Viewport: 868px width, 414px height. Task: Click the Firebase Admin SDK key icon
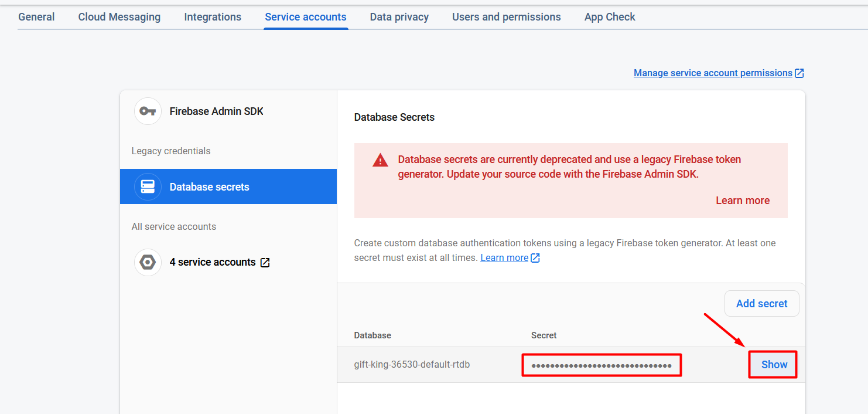click(x=148, y=111)
